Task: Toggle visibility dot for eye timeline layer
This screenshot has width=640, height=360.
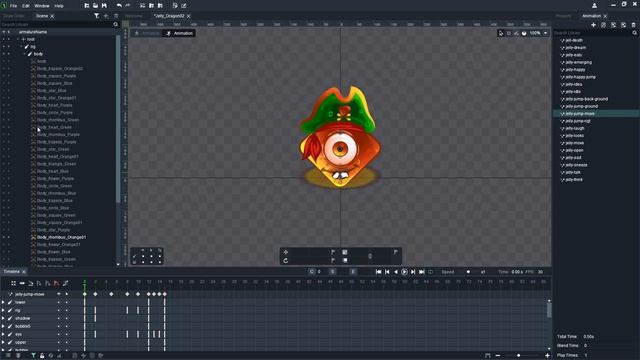Action: (x=58, y=334)
